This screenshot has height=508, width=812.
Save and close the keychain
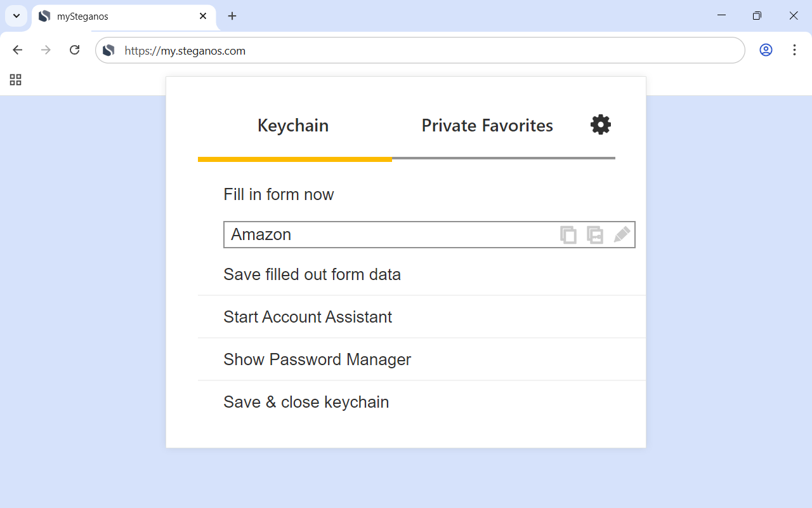(x=306, y=402)
